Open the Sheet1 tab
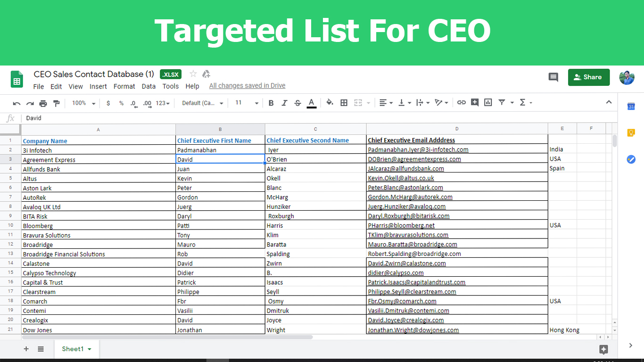 point(76,349)
